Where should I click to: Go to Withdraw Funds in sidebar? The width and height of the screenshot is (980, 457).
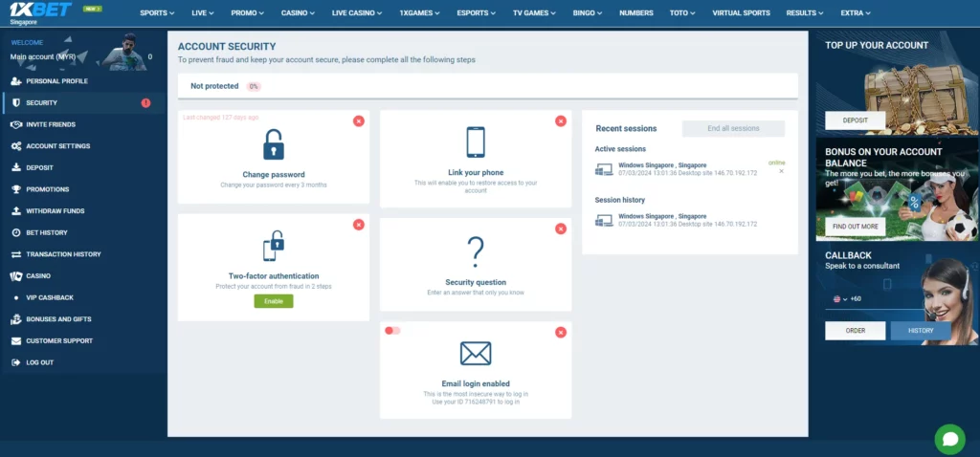[55, 210]
